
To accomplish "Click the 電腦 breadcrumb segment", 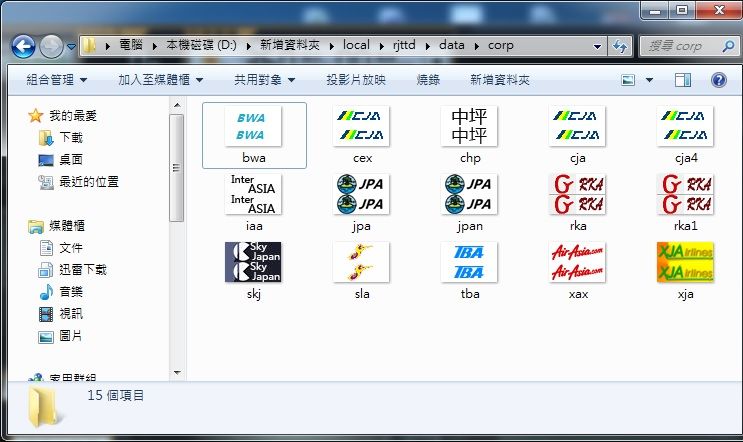I will pyautogui.click(x=131, y=45).
